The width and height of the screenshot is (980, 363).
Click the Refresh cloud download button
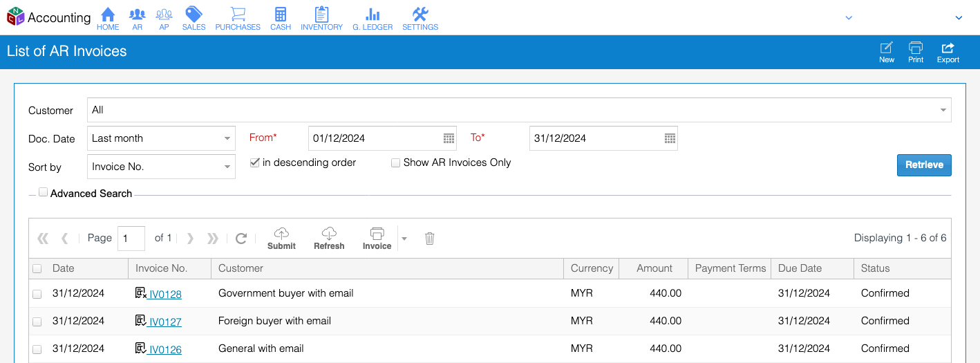329,239
